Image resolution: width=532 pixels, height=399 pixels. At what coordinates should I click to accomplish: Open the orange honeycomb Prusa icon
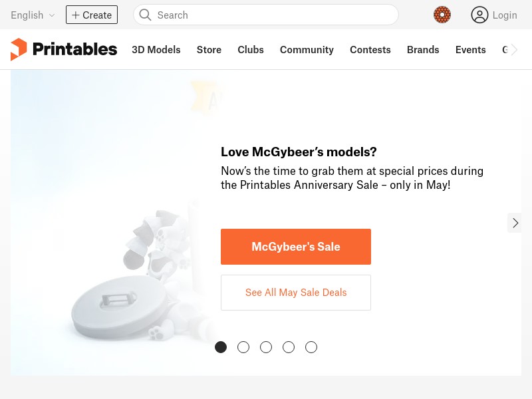click(x=442, y=15)
